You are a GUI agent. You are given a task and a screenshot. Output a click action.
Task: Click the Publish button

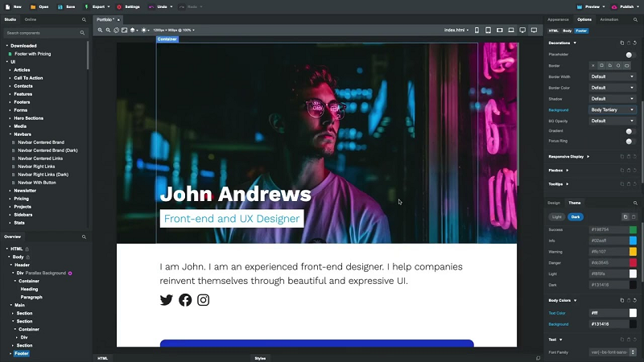(625, 6)
